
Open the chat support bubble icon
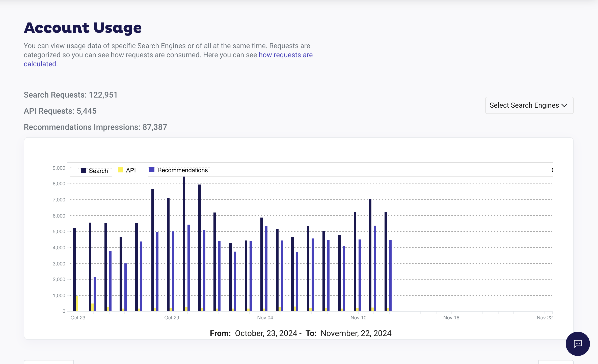point(578,344)
